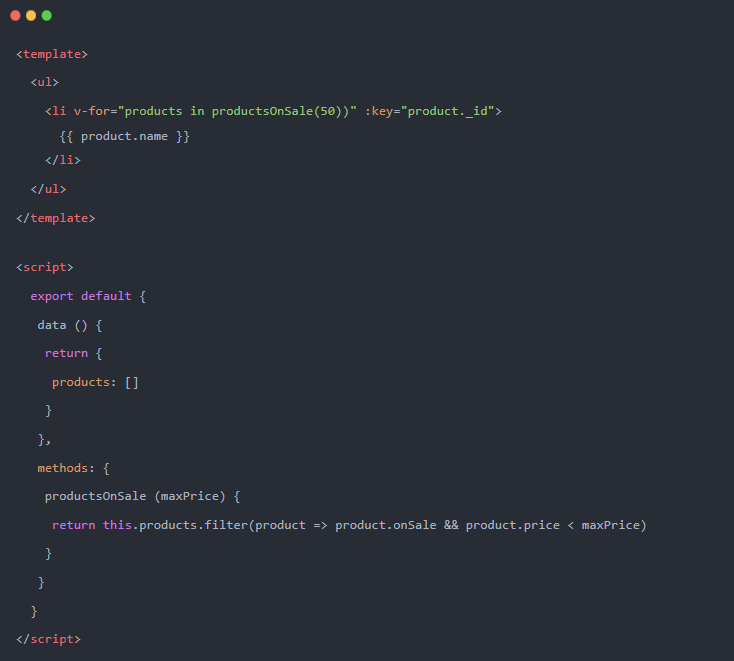Select the product.name interpolation expression
The image size is (734, 661).
tap(124, 136)
